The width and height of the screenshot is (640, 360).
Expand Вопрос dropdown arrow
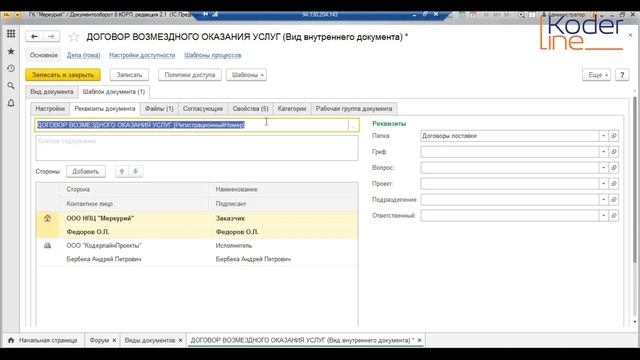603,168
